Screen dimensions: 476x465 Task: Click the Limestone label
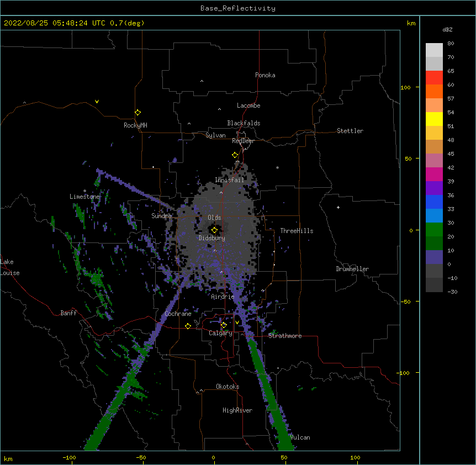(84, 197)
